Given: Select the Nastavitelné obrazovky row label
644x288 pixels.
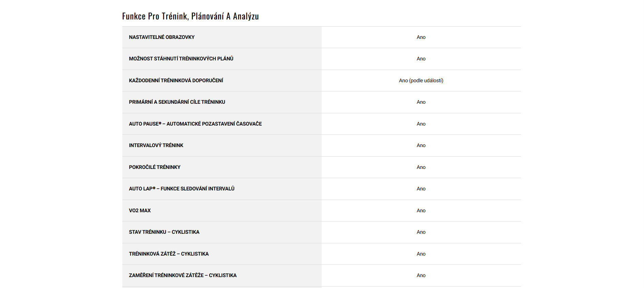Looking at the screenshot, I should click(x=162, y=37).
